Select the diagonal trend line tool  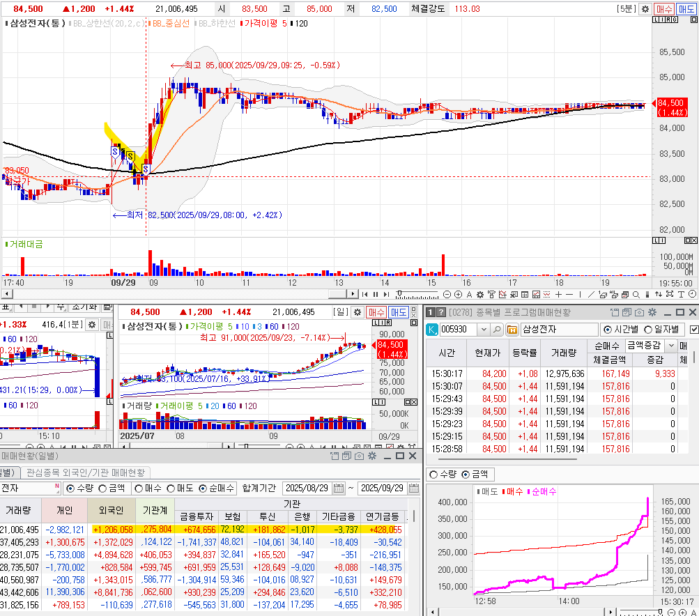pyautogui.click(x=591, y=294)
